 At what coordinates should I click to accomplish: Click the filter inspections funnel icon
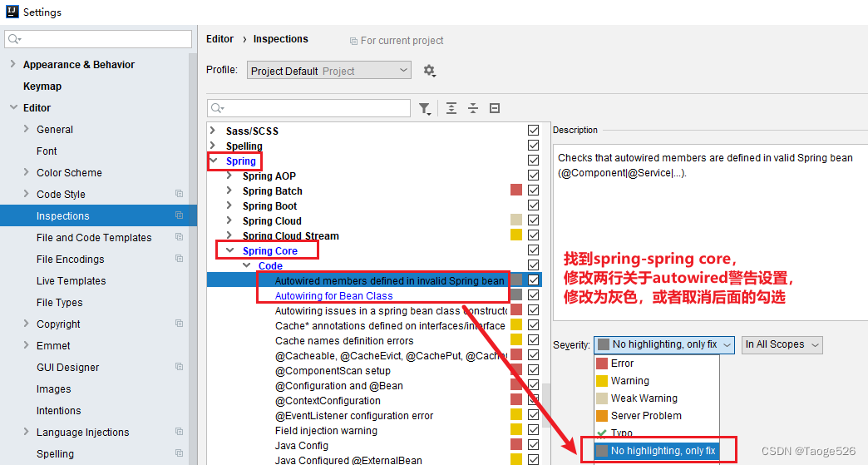click(x=425, y=108)
